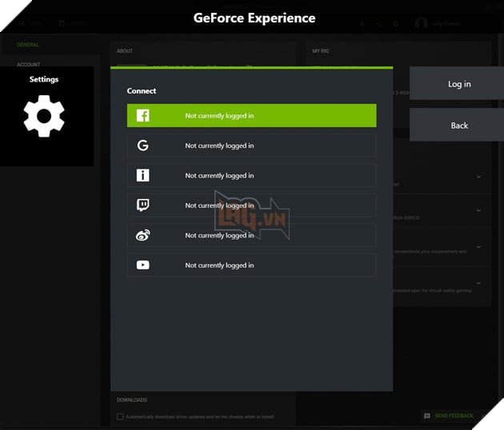Open the Imgur Not currently logged in row
Viewport: 504px width, 430px height.
point(252,175)
